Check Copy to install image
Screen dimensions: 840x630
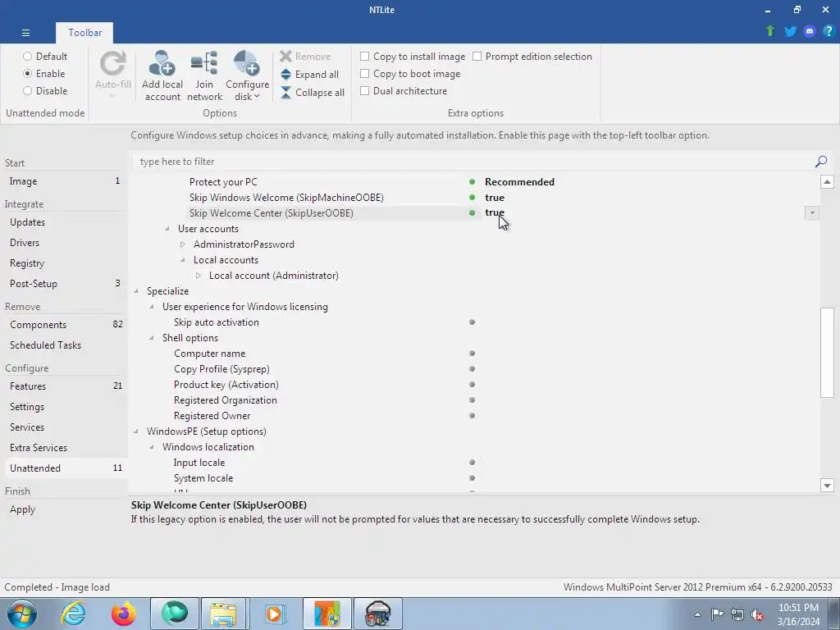pyautogui.click(x=413, y=57)
